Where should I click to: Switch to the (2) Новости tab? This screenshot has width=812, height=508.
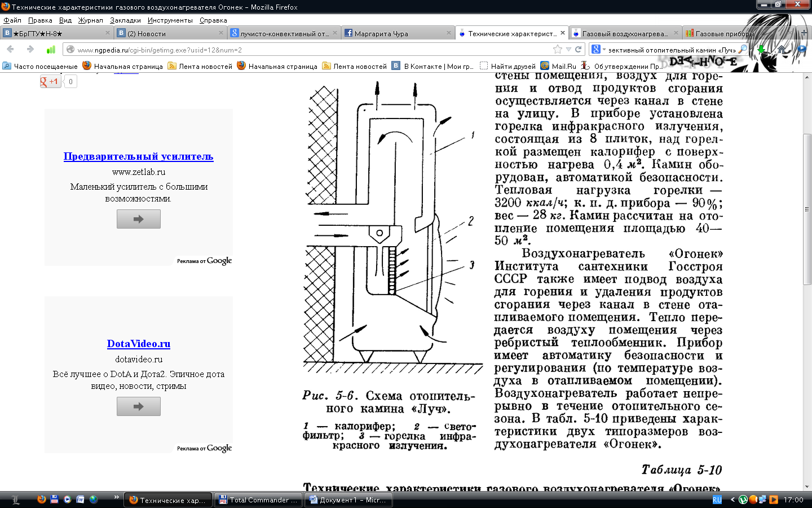click(x=170, y=33)
